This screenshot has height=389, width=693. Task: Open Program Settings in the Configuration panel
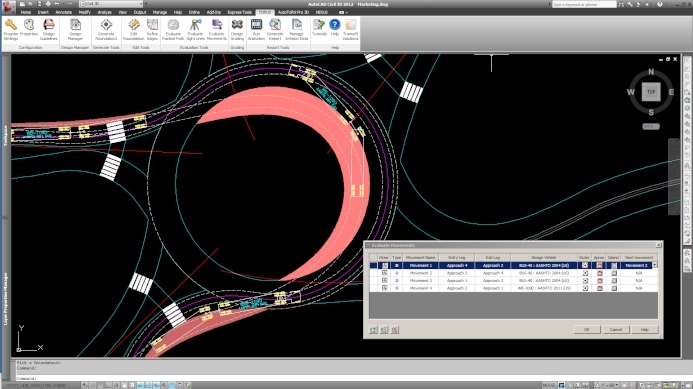point(11,30)
